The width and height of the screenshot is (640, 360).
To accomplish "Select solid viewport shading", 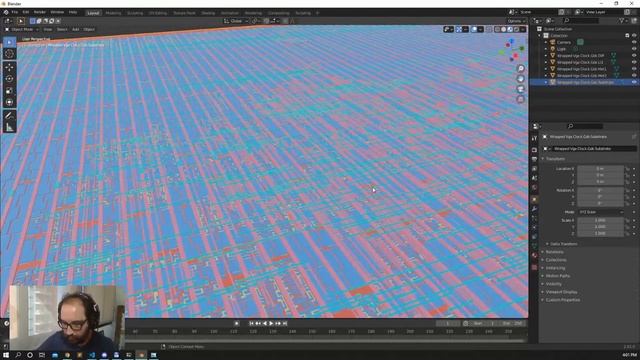I will pyautogui.click(x=504, y=29).
